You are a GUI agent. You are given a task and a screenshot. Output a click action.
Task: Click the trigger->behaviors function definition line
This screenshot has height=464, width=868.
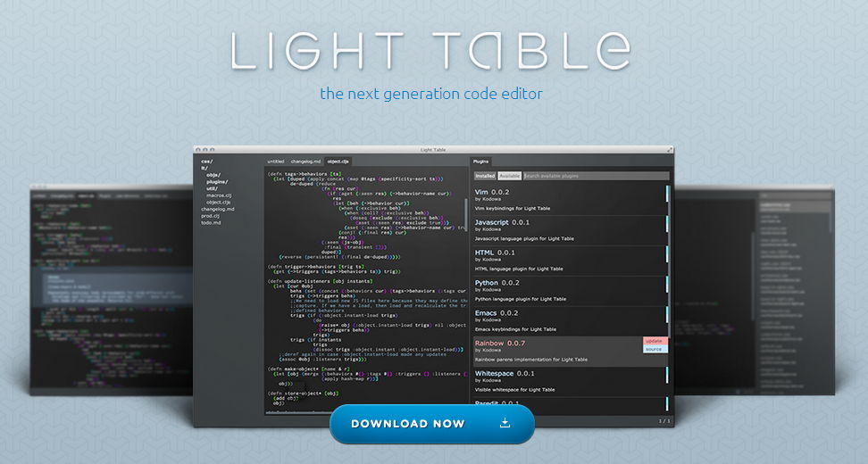(317, 266)
